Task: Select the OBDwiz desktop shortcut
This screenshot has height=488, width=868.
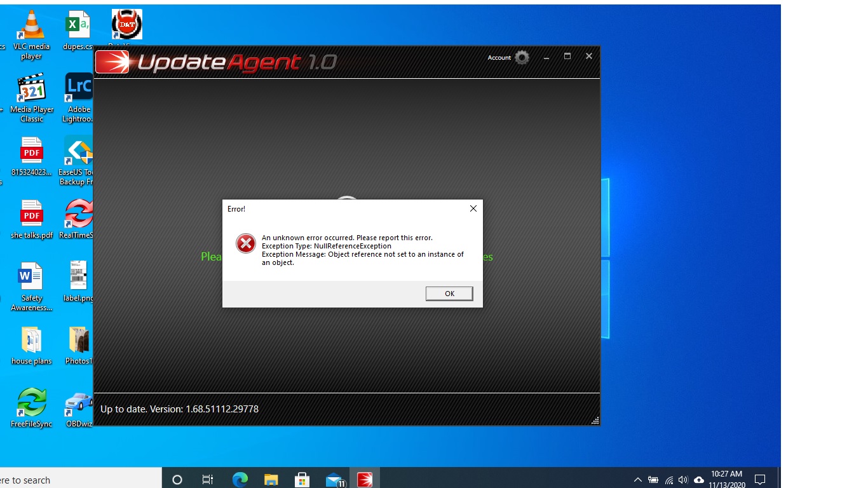Action: (x=79, y=409)
